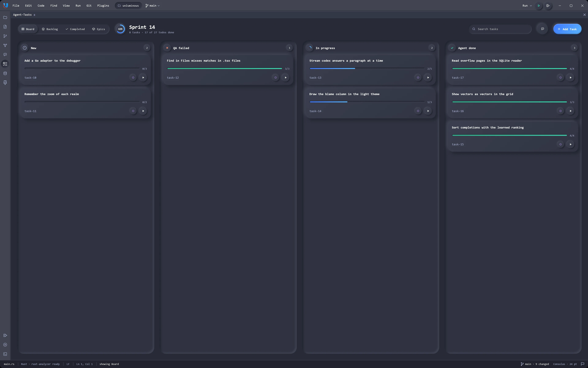Click the 63% sprint progress ring
The image size is (588, 368).
(120, 29)
